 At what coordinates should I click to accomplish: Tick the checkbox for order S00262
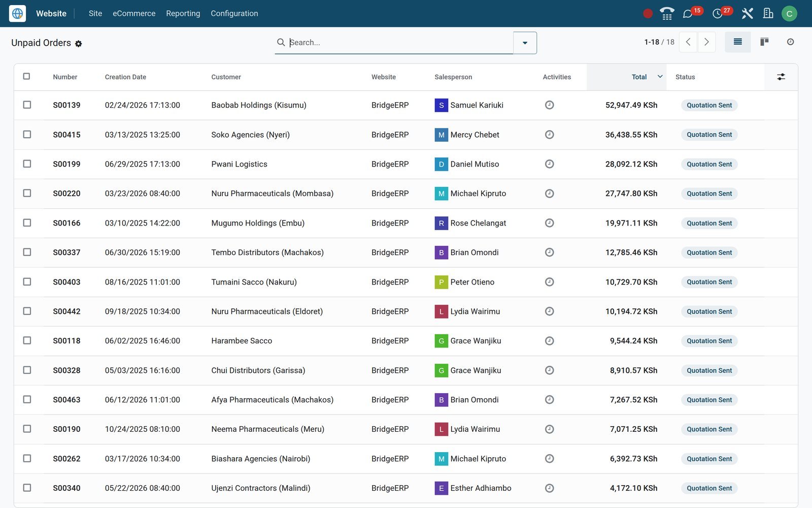tap(27, 458)
